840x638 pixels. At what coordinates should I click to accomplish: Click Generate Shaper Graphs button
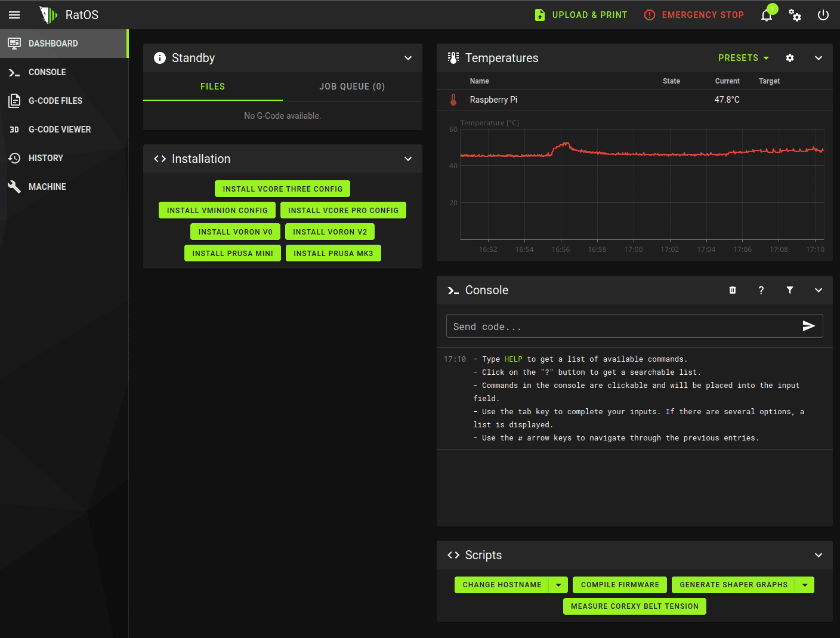[x=733, y=585]
